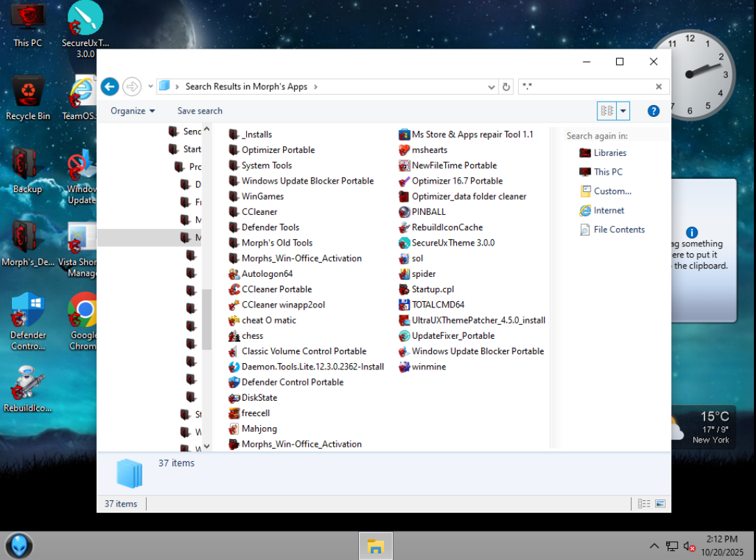This screenshot has height=560, width=756.
Task: Click the File Explorer taskbar button
Action: pyautogui.click(x=376, y=545)
